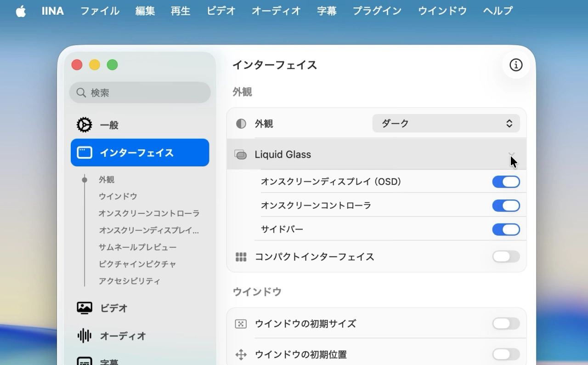
Task: Zoom the preferences window with green button
Action: [x=112, y=65]
